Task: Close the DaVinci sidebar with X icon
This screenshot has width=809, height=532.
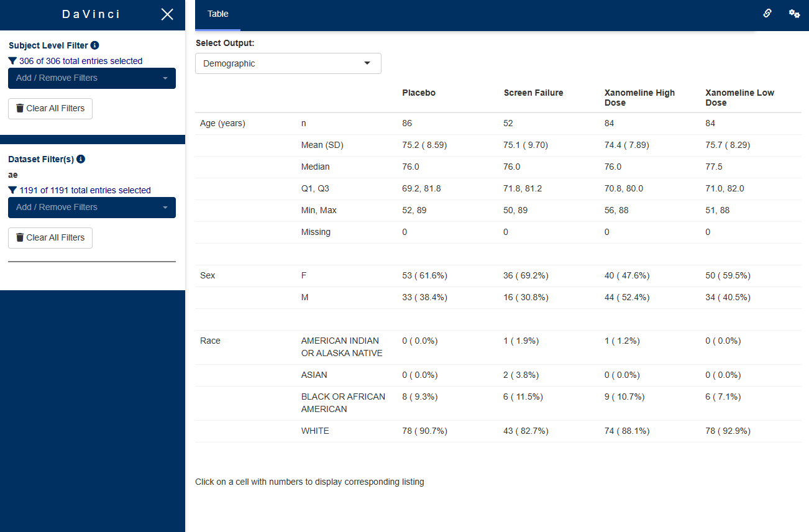Action: pyautogui.click(x=167, y=14)
